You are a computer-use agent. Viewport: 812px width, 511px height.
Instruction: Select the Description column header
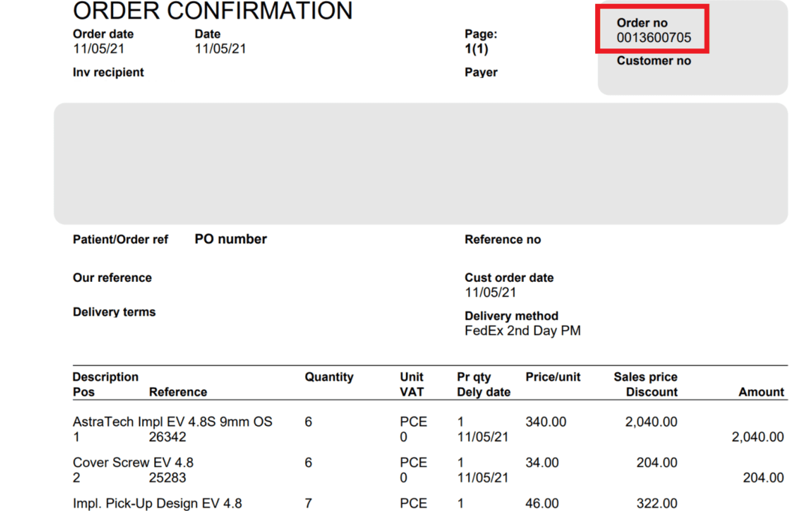pos(105,376)
